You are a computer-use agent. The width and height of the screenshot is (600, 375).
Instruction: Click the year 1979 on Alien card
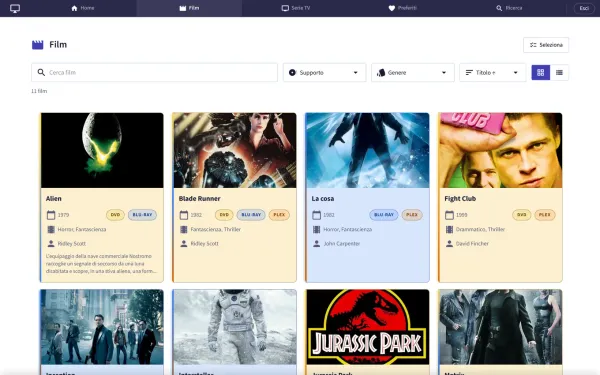[63, 215]
